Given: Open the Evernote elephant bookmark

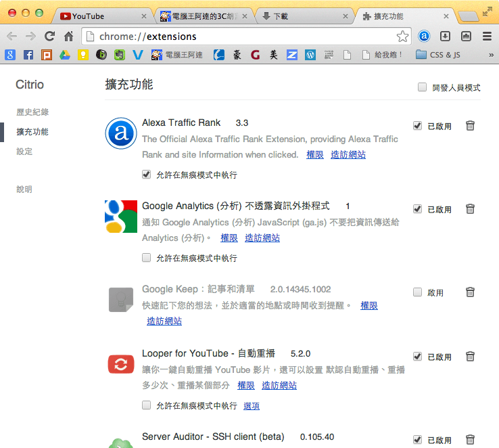Looking at the screenshot, I should (x=119, y=55).
